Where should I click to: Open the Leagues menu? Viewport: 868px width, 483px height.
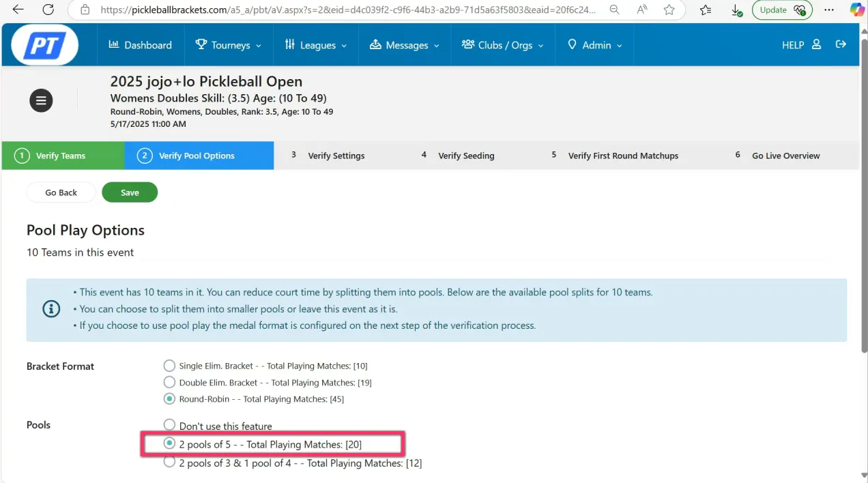coord(316,45)
